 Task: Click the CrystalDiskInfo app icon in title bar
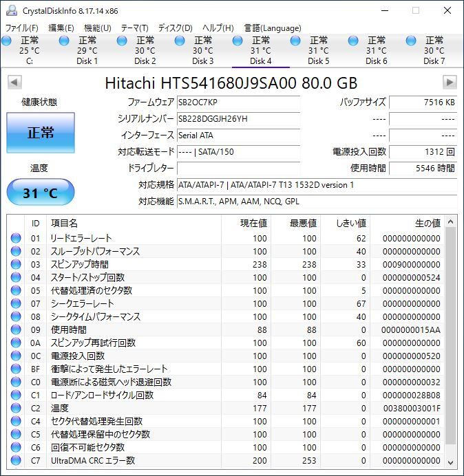click(12, 10)
